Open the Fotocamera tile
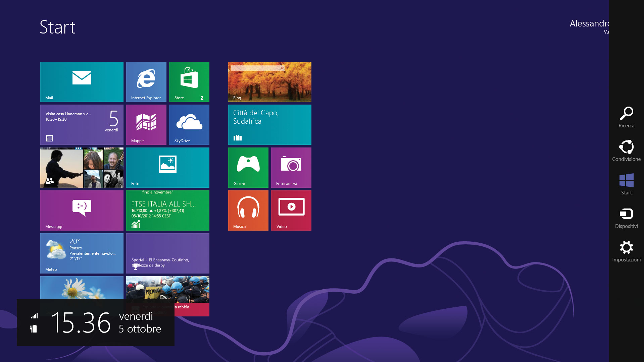The width and height of the screenshot is (644, 362). [x=291, y=168]
